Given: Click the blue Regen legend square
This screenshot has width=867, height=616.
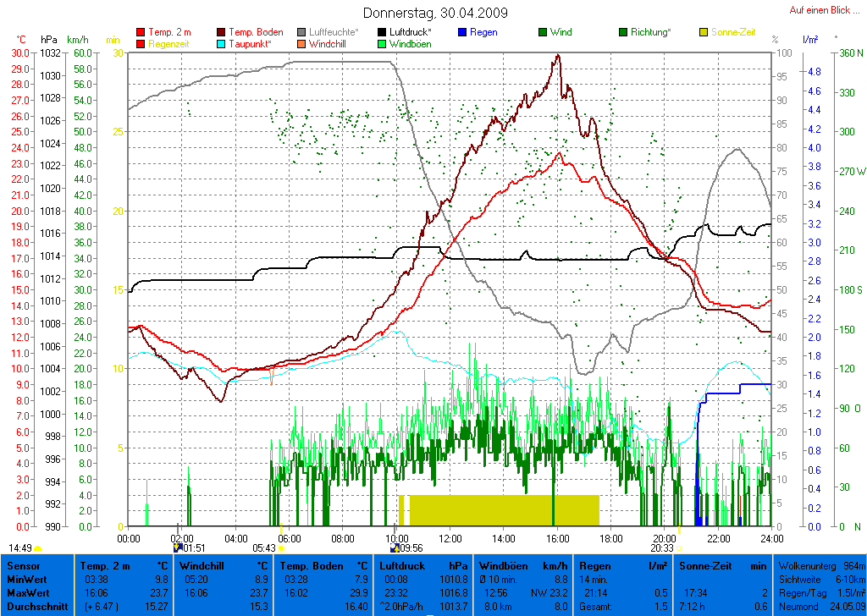Looking at the screenshot, I should point(461,33).
